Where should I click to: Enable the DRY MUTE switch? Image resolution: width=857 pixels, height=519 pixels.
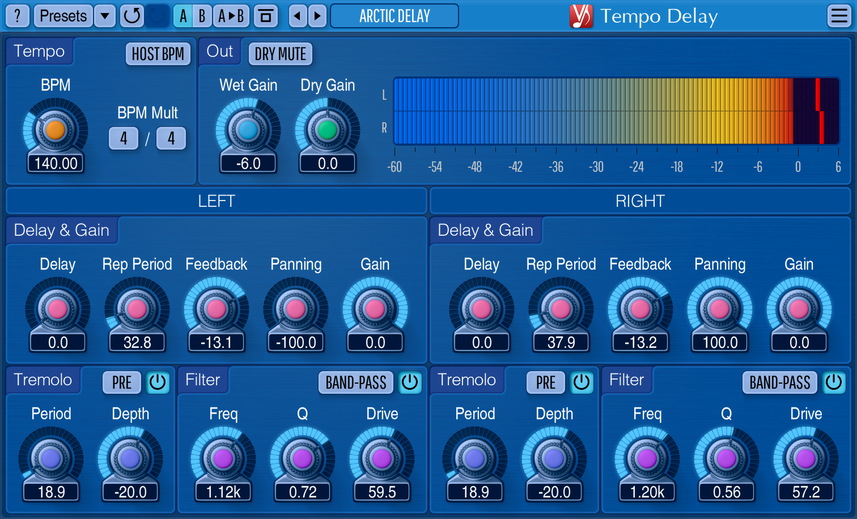click(x=280, y=54)
